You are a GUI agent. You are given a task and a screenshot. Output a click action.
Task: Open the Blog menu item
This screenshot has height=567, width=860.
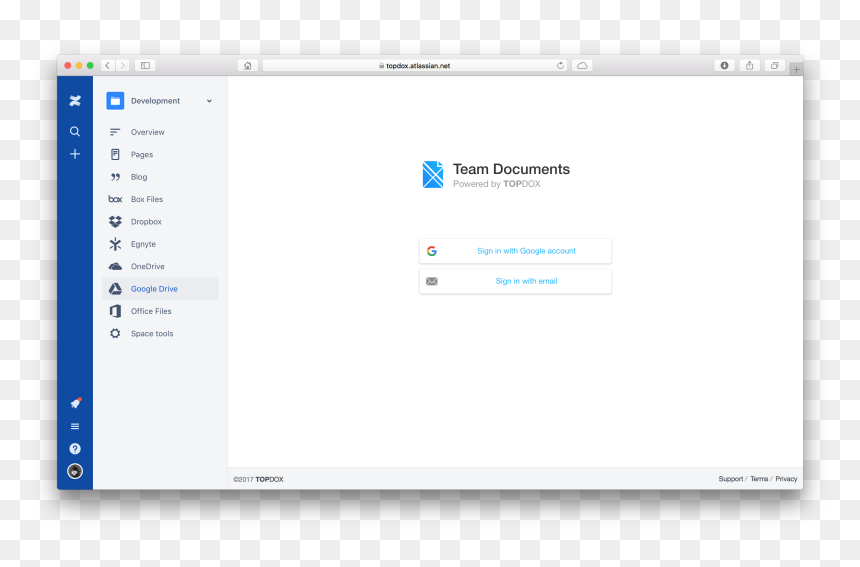160,177
